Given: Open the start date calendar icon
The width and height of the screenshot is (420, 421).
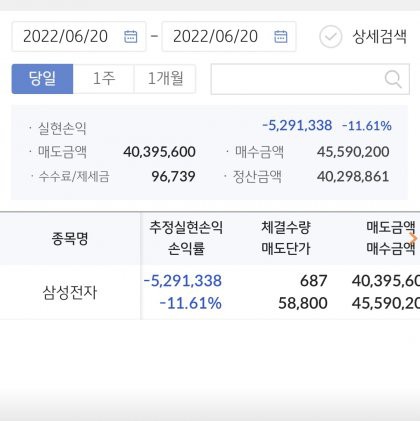Looking at the screenshot, I should click(130, 36).
